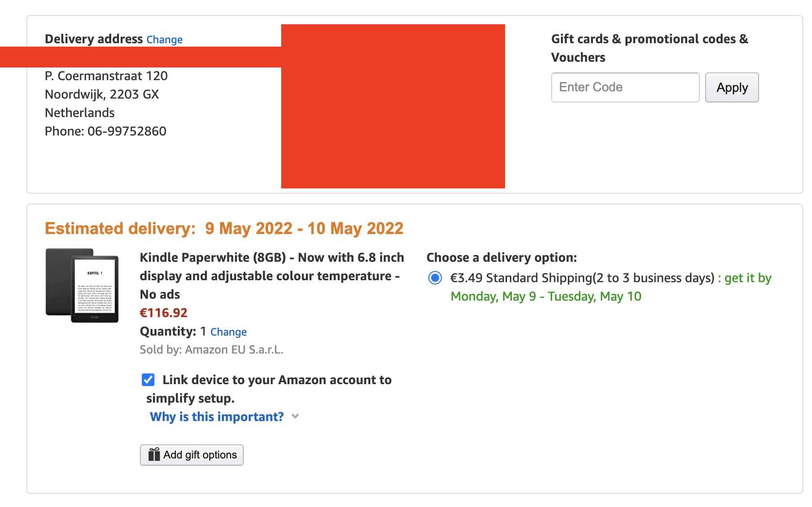812x507 pixels.
Task: Click the Gift cards & promotional codes heading
Action: click(x=649, y=48)
